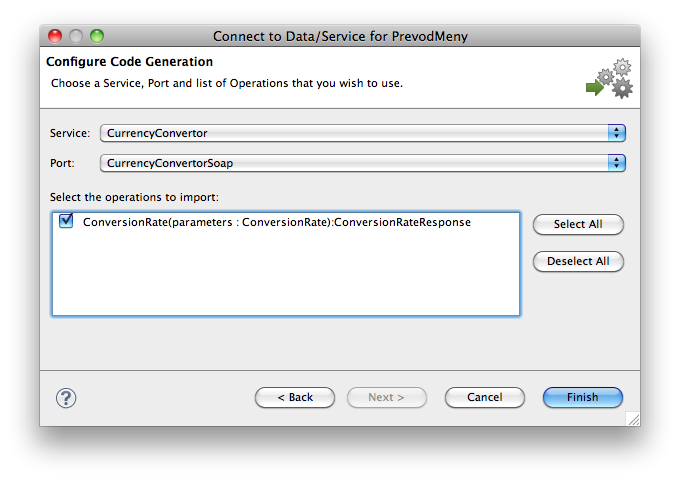
Task: Open the help question mark icon
Action: click(x=66, y=398)
